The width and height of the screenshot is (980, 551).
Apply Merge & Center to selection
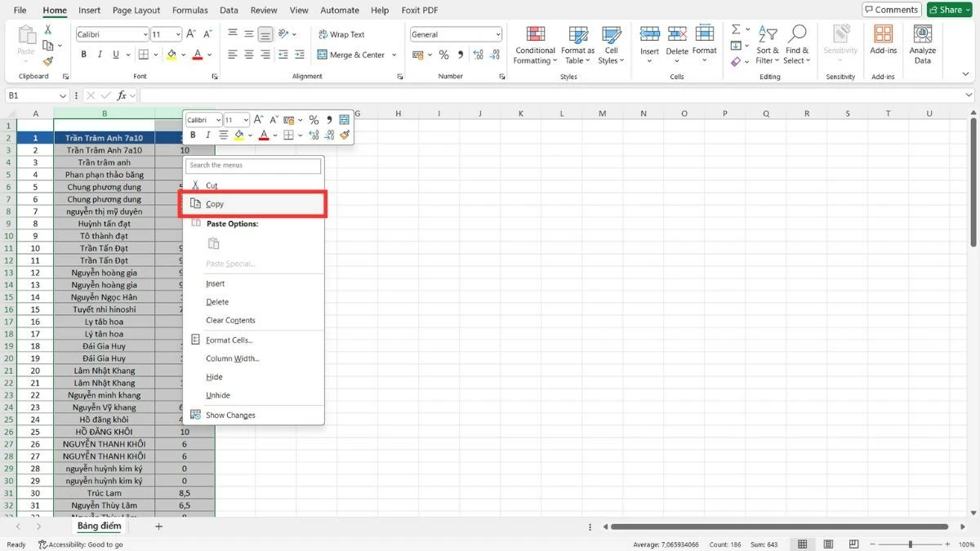tap(351, 55)
